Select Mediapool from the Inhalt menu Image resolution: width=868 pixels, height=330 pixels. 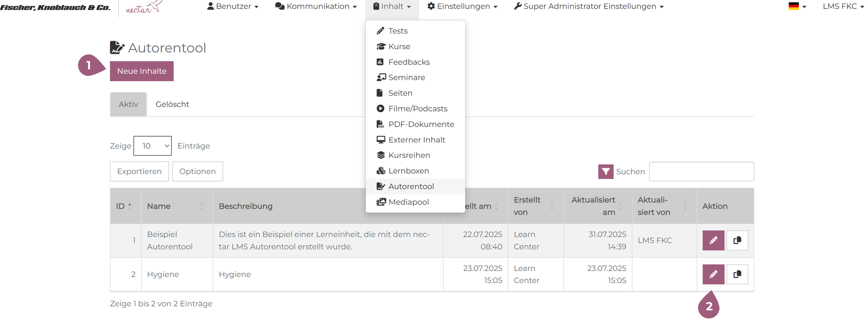(408, 202)
